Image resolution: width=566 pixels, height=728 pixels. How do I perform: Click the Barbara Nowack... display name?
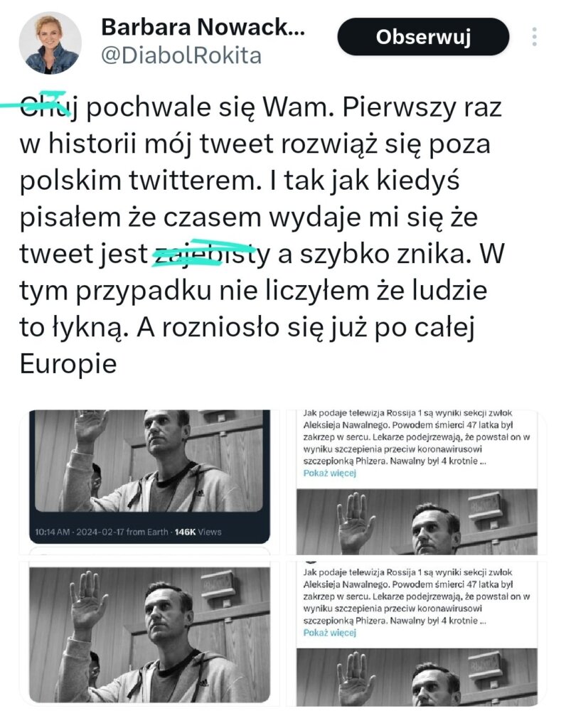tap(203, 27)
